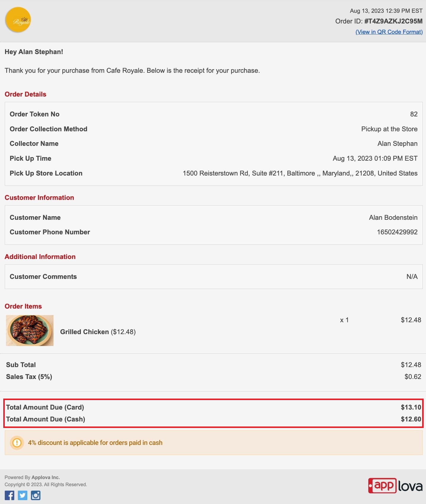This screenshot has height=504, width=426.
Task: Click the Sales Tax (5%) label
Action: tap(29, 377)
